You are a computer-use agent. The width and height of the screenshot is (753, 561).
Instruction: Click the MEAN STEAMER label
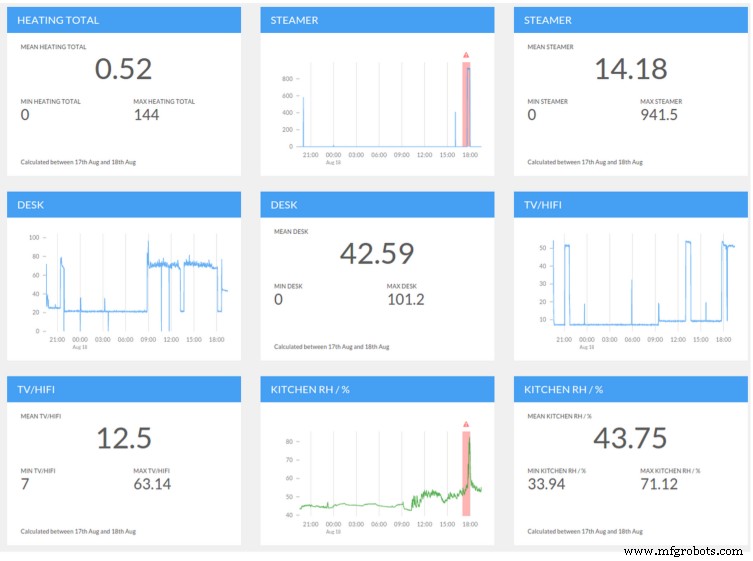tap(550, 47)
